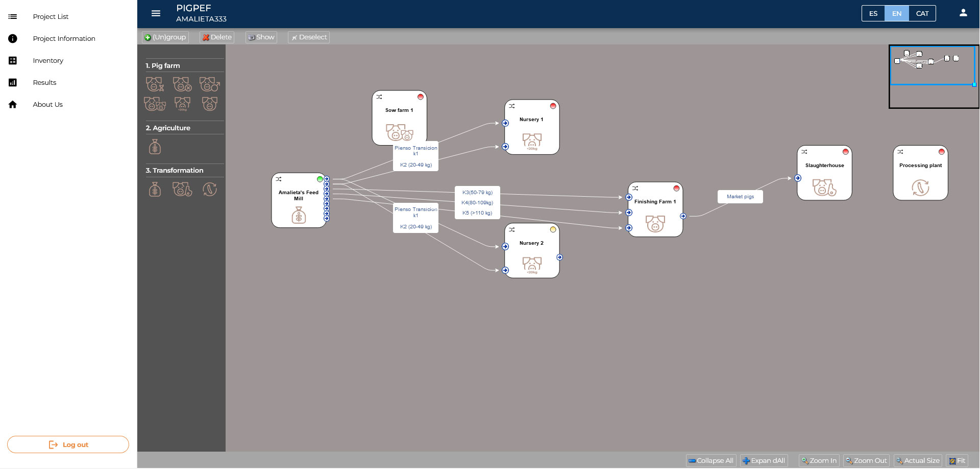Open Inventory from the sidebar

tap(48, 60)
